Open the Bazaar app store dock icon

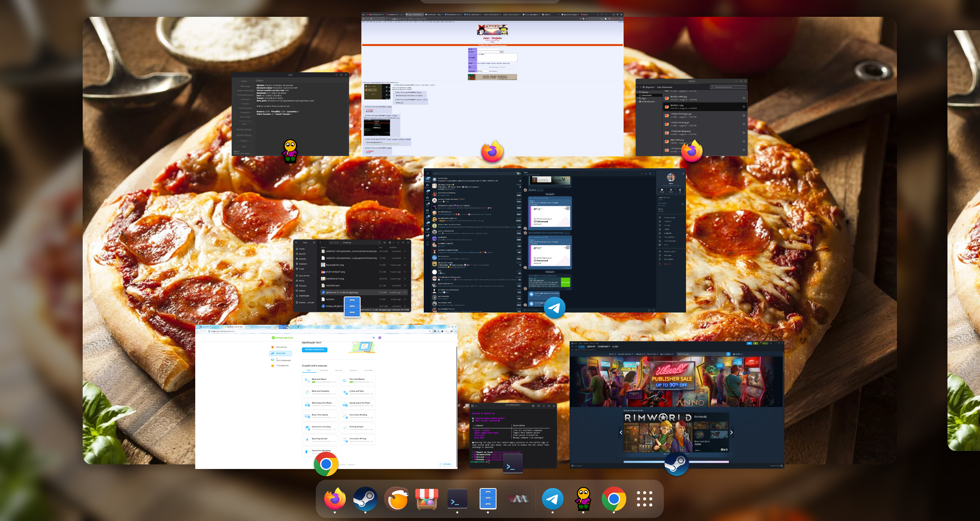pyautogui.click(x=426, y=498)
